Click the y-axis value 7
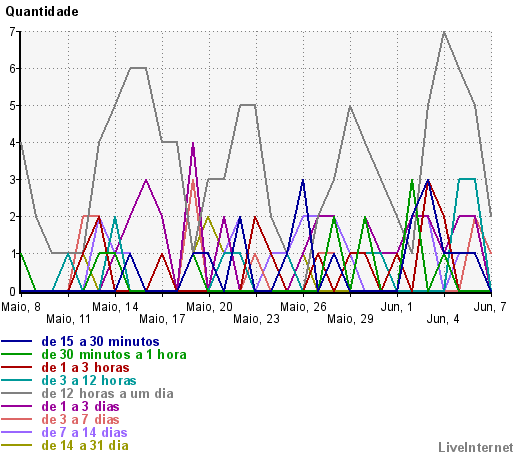Image resolution: width=520 pixels, height=457 pixels. 12,32
